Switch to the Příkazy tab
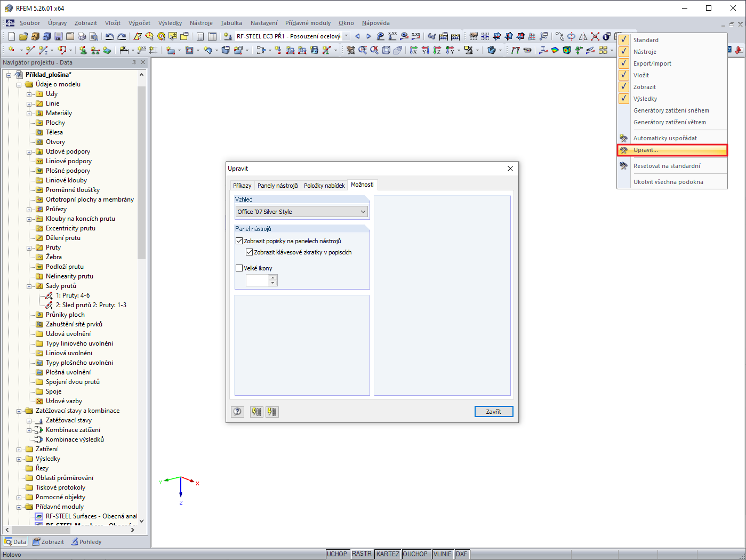 [x=242, y=186]
